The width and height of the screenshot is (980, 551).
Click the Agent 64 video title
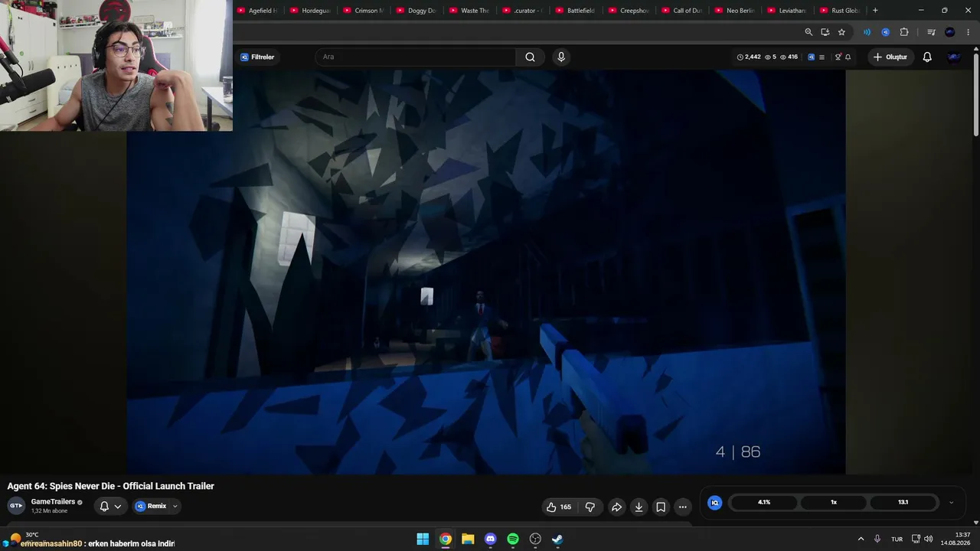[x=111, y=486]
